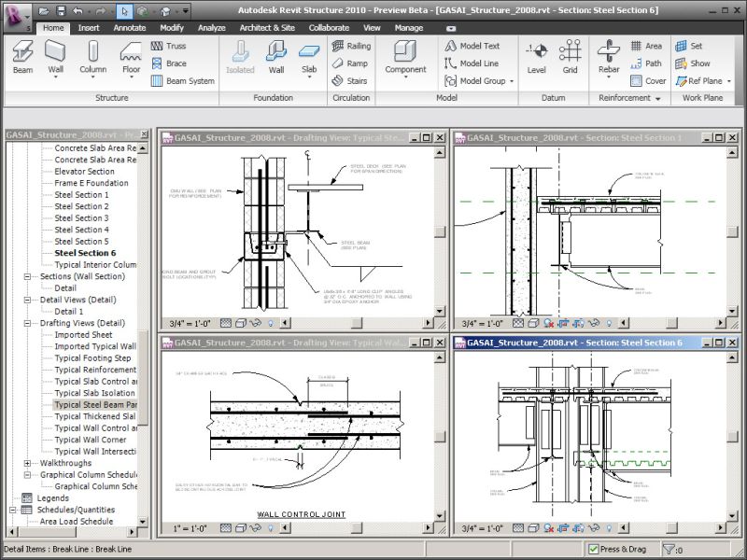The image size is (747, 560).
Task: Go to the Collaborate ribbon tab
Action: [329, 28]
